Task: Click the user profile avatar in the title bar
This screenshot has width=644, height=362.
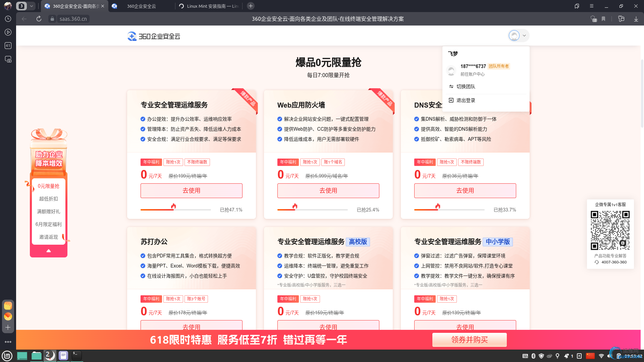Action: click(8, 6)
